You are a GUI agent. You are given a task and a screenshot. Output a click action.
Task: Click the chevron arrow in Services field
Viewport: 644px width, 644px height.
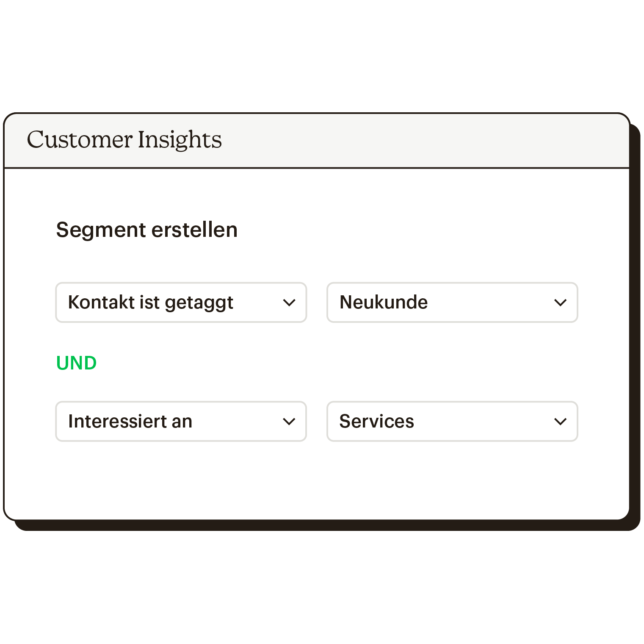click(x=560, y=422)
